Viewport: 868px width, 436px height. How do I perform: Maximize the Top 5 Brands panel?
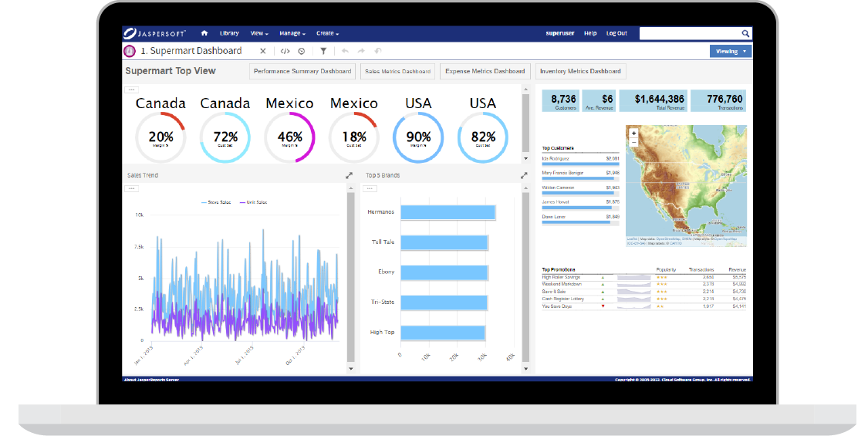pos(524,175)
